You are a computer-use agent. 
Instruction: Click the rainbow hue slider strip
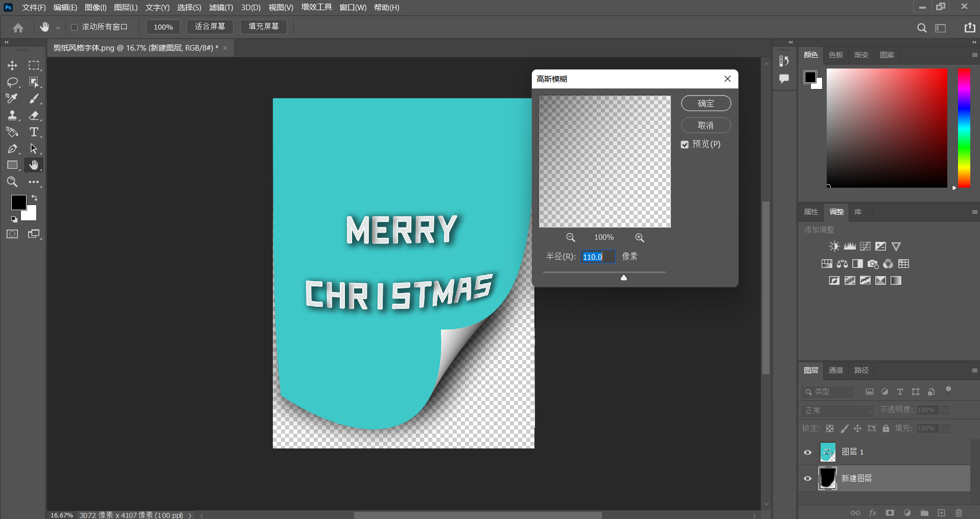[964, 128]
